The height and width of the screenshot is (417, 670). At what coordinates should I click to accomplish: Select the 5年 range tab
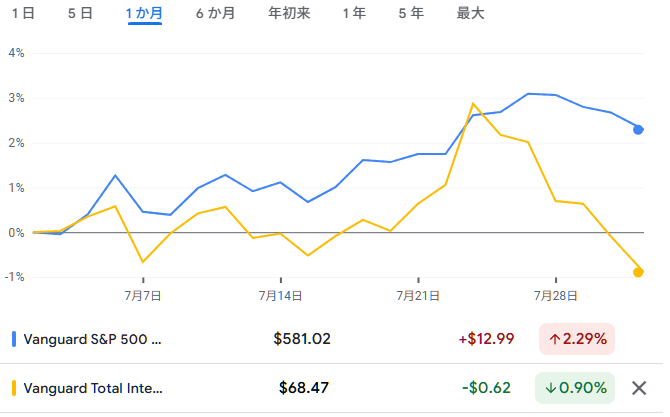pyautogui.click(x=411, y=13)
